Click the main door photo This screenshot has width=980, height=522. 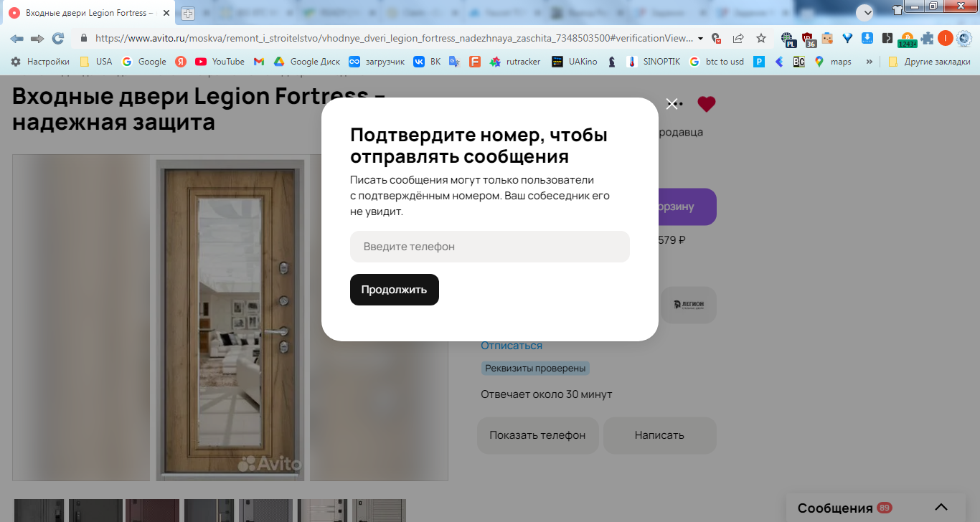pyautogui.click(x=230, y=318)
